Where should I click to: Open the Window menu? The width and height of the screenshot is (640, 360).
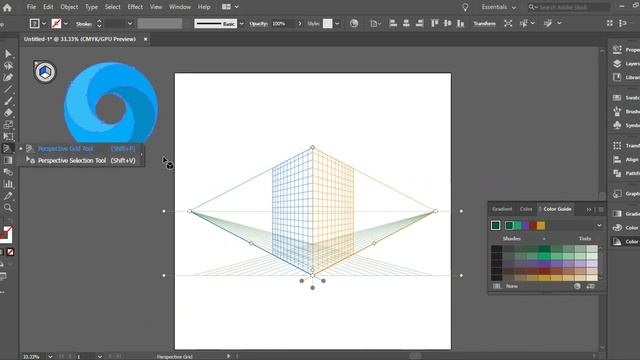[180, 7]
